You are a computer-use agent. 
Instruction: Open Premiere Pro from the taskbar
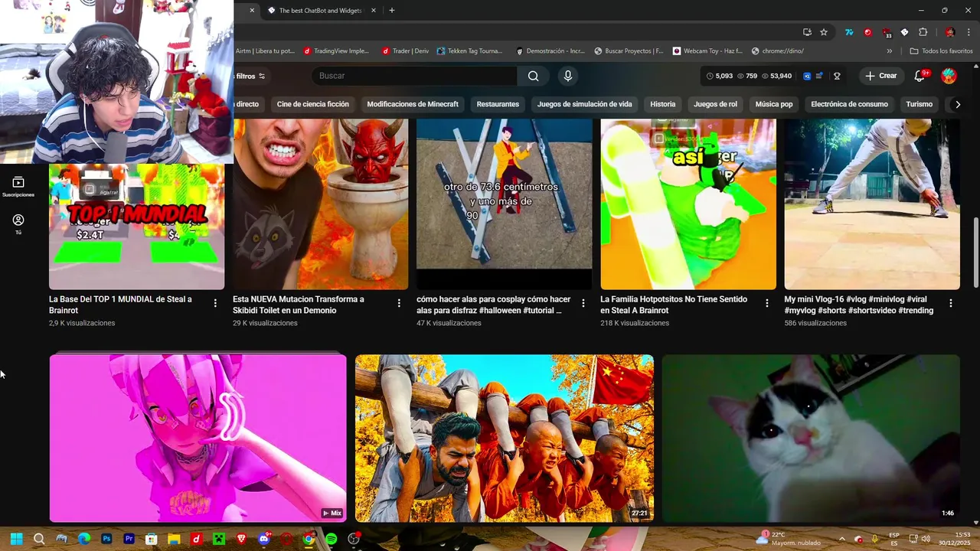tap(129, 539)
